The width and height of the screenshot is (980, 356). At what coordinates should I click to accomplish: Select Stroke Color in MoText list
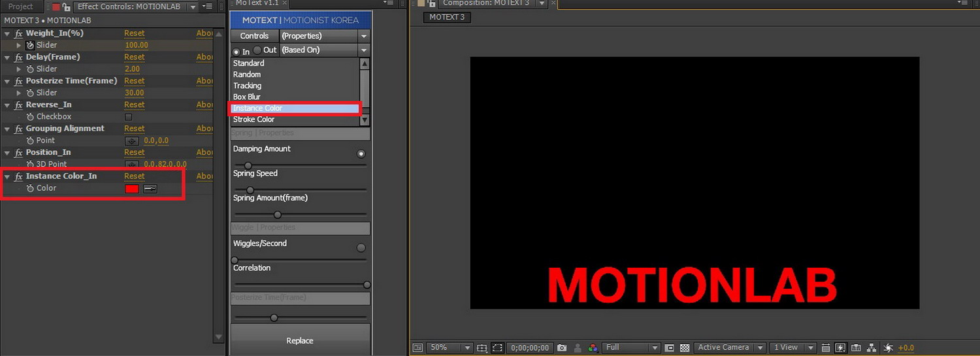pyautogui.click(x=253, y=120)
